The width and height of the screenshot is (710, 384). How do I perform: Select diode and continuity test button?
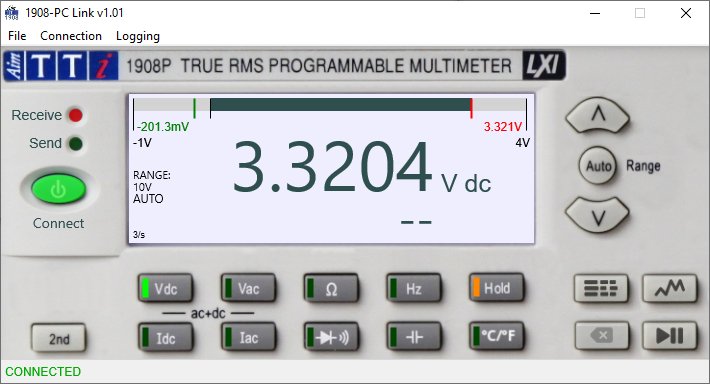pos(331,337)
